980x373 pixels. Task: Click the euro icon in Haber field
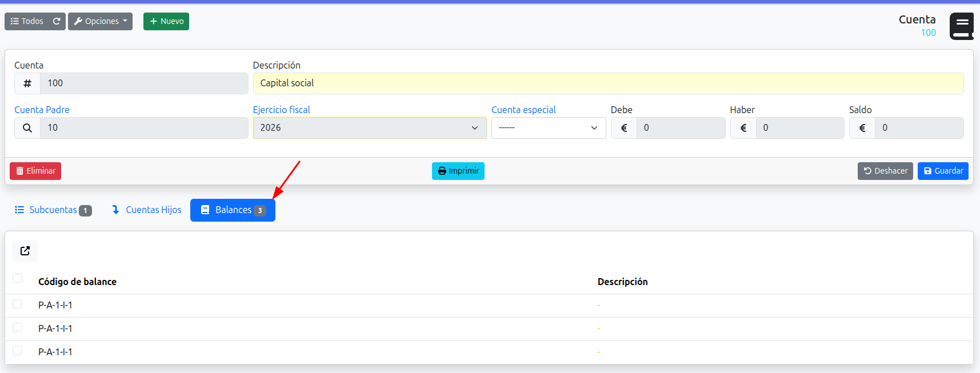[x=743, y=128]
